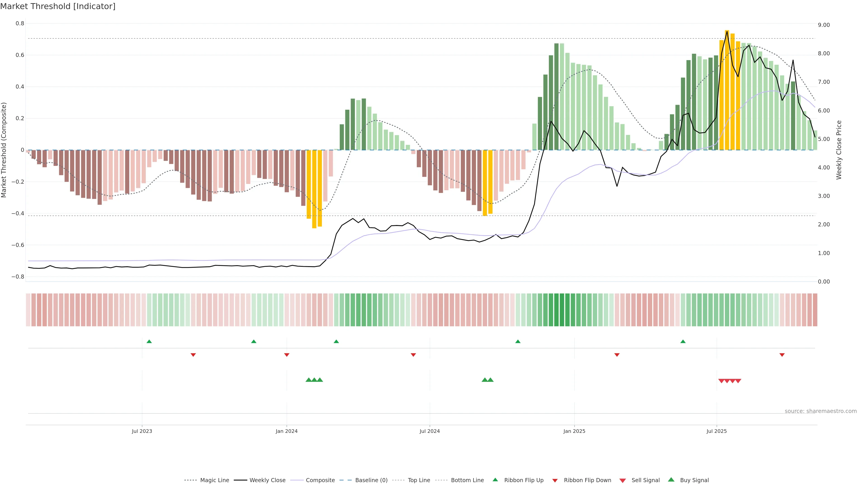Toggle Composite legend entry
This screenshot has height=488, width=868.
point(320,480)
